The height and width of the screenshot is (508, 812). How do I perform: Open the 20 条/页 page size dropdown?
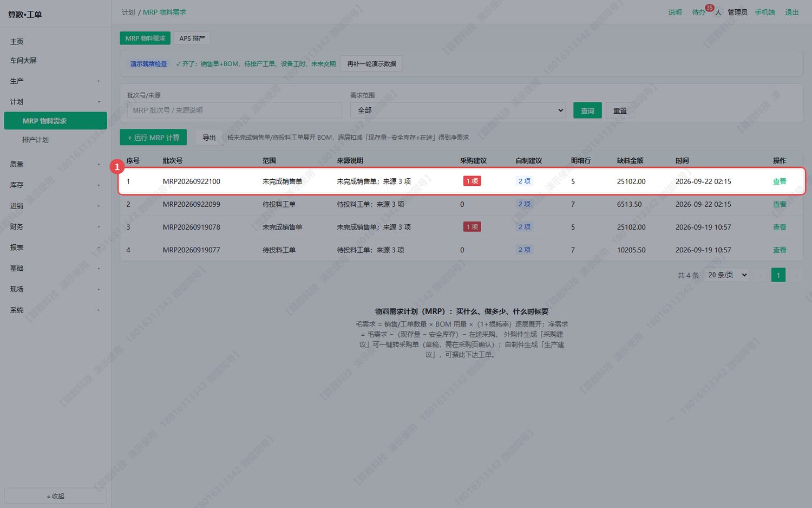coord(726,275)
